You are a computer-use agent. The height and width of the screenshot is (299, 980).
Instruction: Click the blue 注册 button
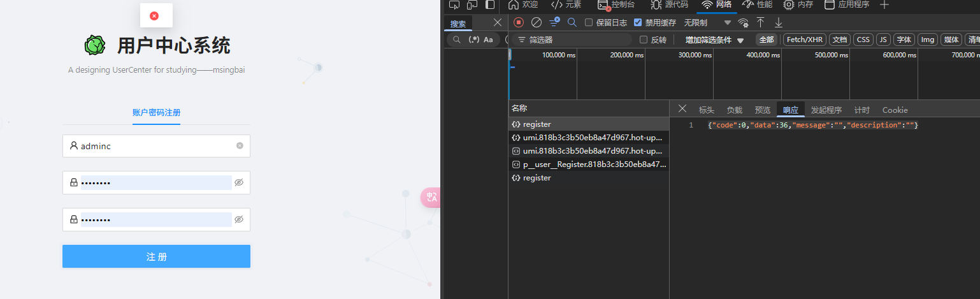click(156, 256)
